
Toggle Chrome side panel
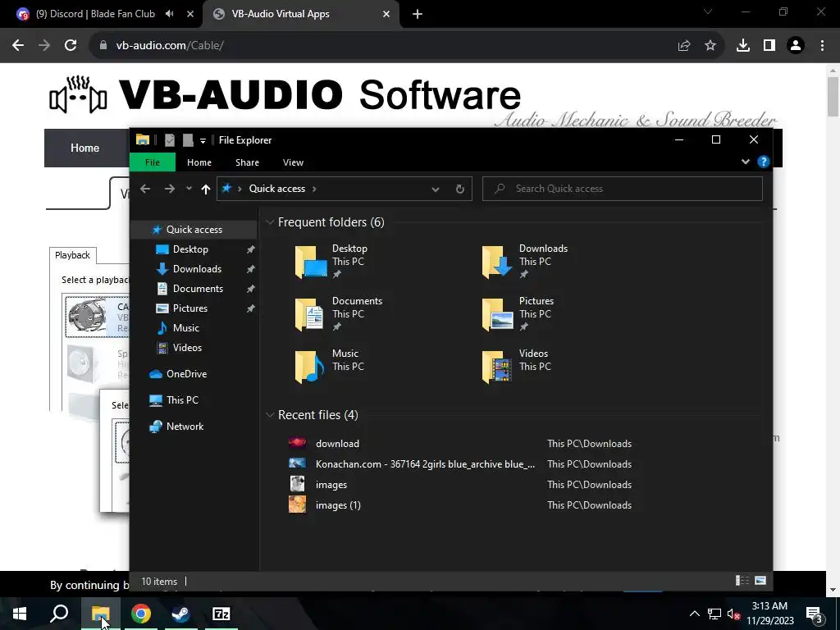[x=769, y=46]
